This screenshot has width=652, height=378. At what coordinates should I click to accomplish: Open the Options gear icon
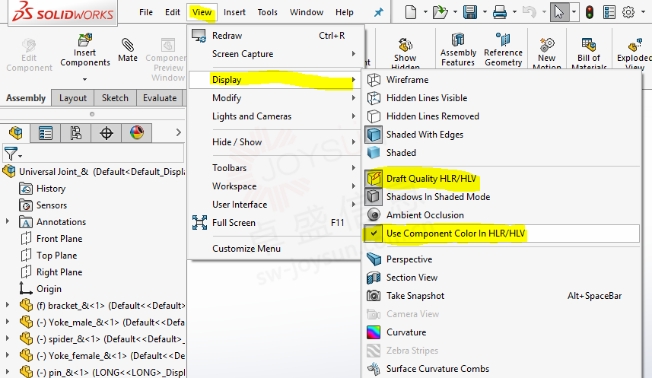(628, 12)
